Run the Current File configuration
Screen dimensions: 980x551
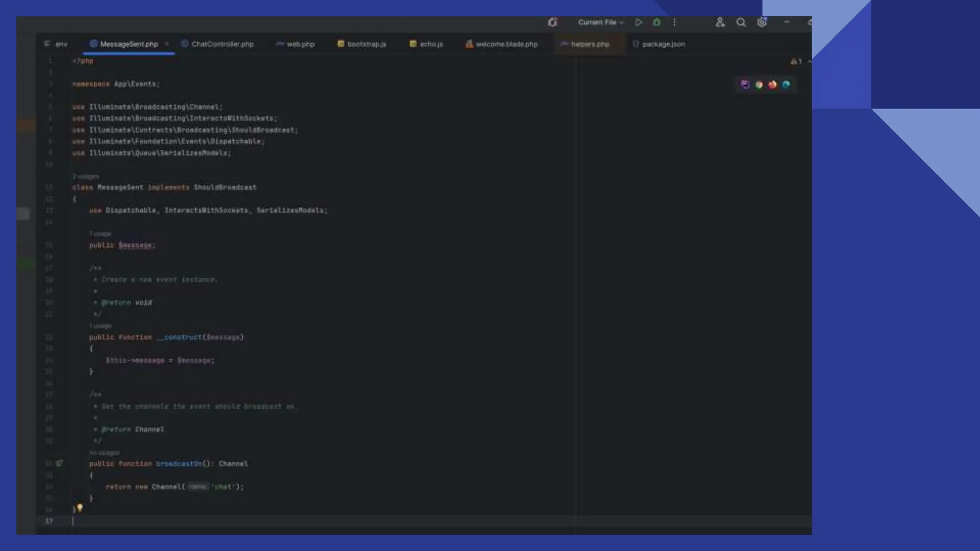638,22
